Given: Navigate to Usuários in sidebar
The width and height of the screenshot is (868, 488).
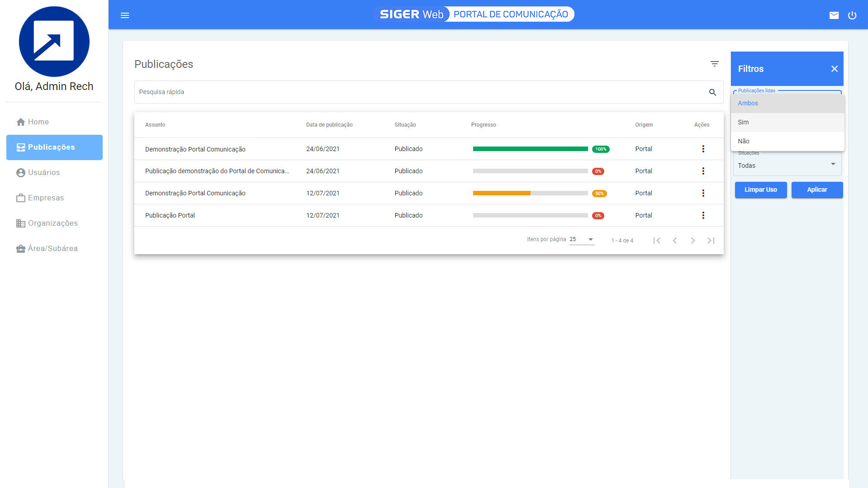Looking at the screenshot, I should [x=44, y=172].
